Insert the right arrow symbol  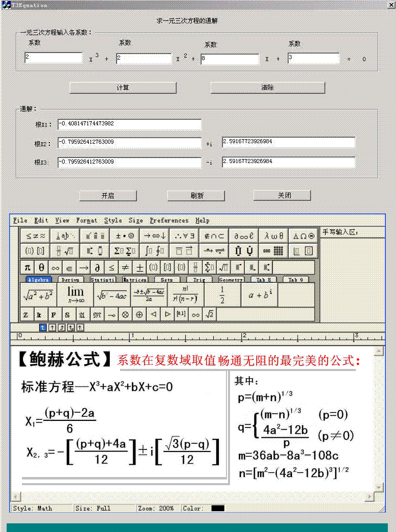83,268
